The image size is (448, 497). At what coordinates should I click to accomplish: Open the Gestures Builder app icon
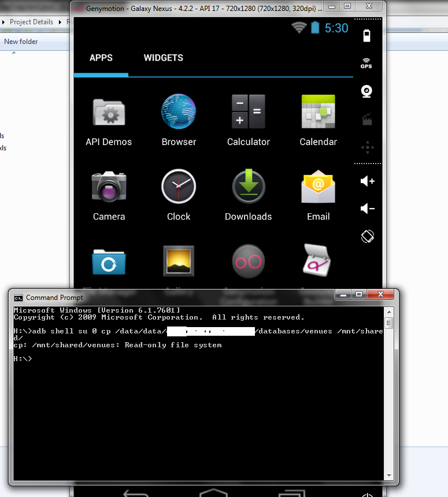pos(317,260)
